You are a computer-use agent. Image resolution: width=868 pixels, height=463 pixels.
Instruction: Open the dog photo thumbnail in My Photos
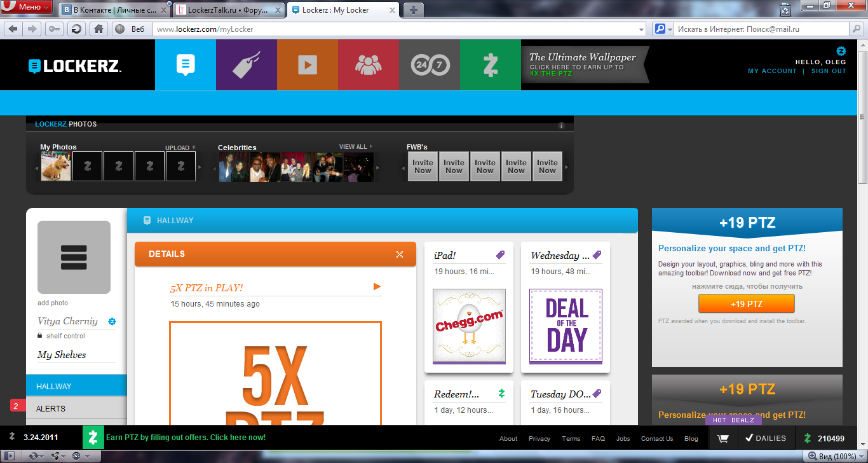pyautogui.click(x=56, y=166)
